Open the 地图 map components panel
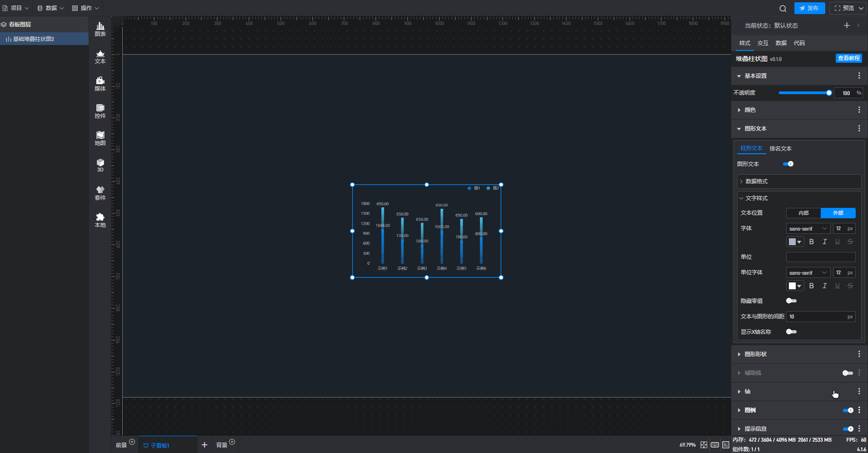This screenshot has width=868, height=453. coord(100,139)
